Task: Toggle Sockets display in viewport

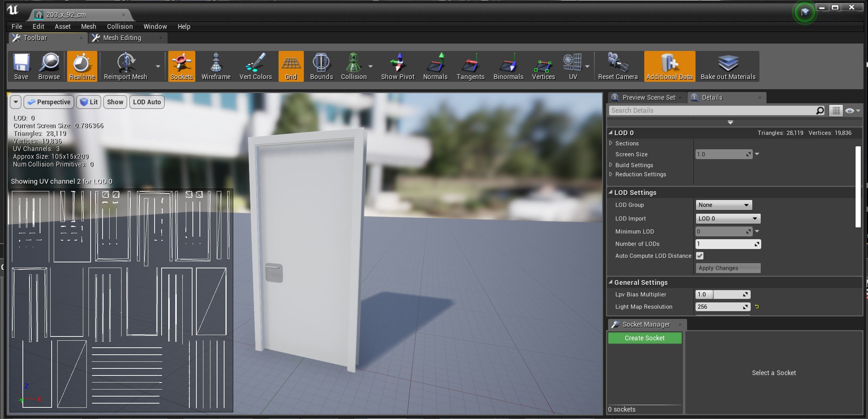Action: (x=182, y=66)
